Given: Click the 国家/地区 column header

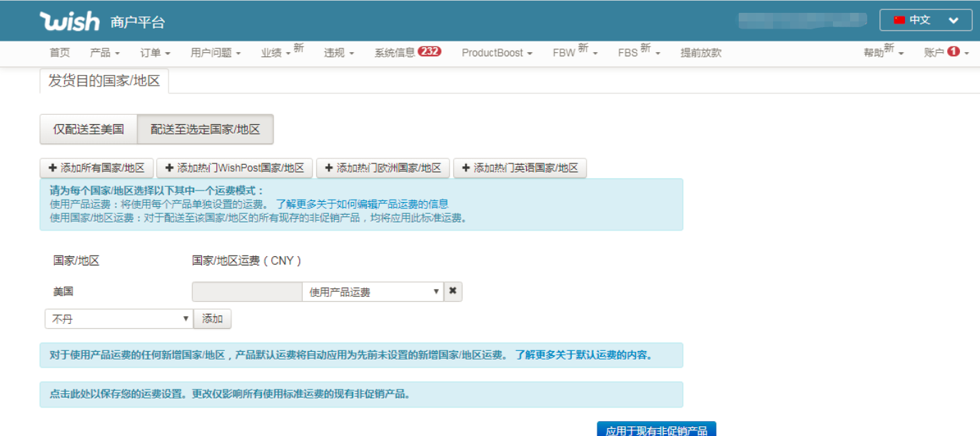Looking at the screenshot, I should (76, 260).
